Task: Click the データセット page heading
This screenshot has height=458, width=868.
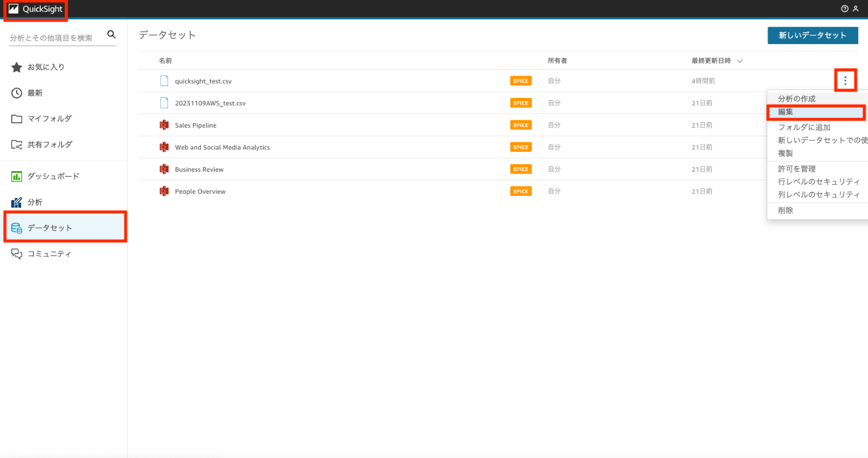Action: point(167,35)
